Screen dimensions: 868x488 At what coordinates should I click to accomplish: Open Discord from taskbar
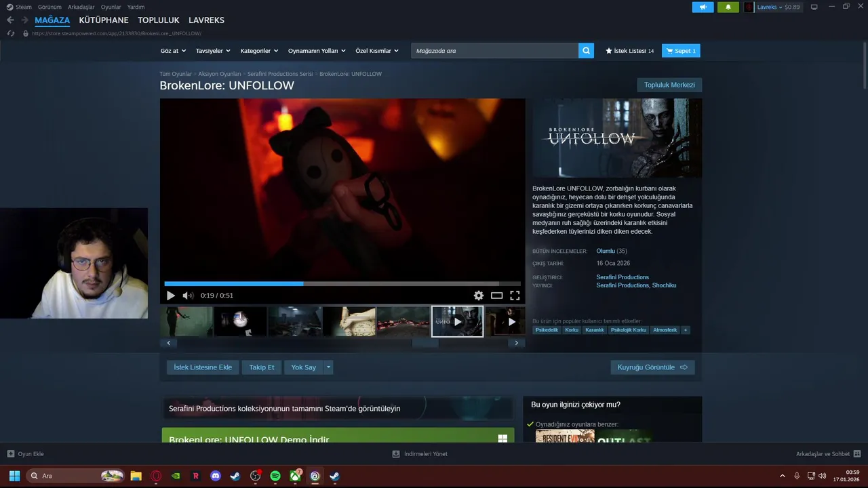click(x=216, y=476)
